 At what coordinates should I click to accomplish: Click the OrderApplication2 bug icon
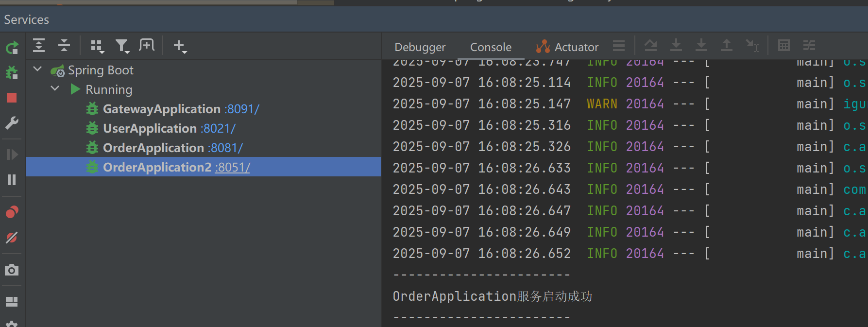point(92,167)
